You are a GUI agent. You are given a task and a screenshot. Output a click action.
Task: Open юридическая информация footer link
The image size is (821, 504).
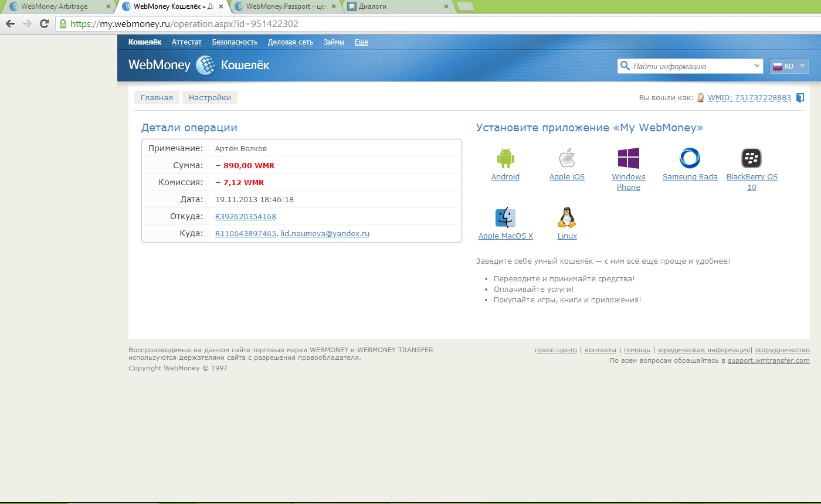pos(704,350)
